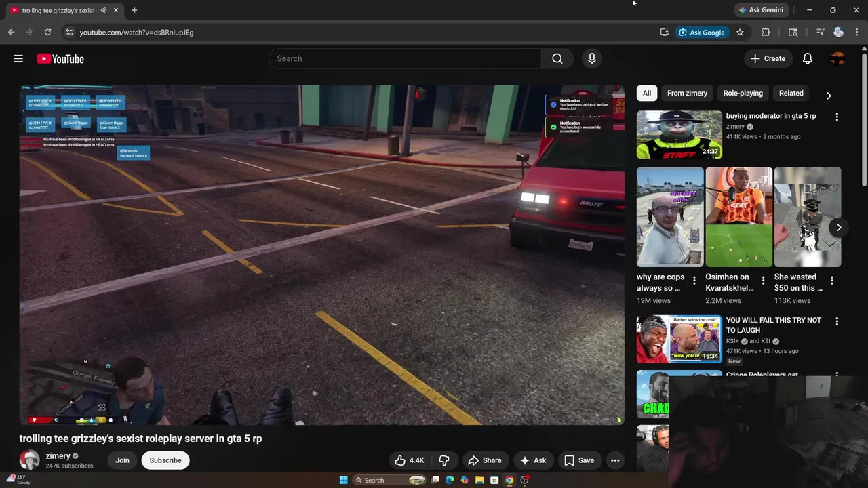The image size is (868, 488).
Task: Open Task View on taskbar
Action: 435,480
